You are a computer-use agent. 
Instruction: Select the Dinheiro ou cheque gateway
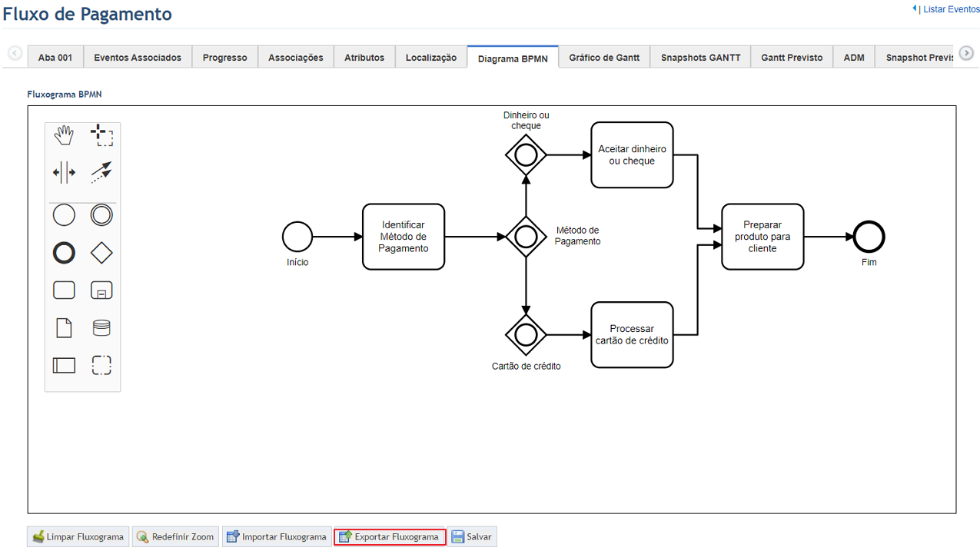point(526,154)
